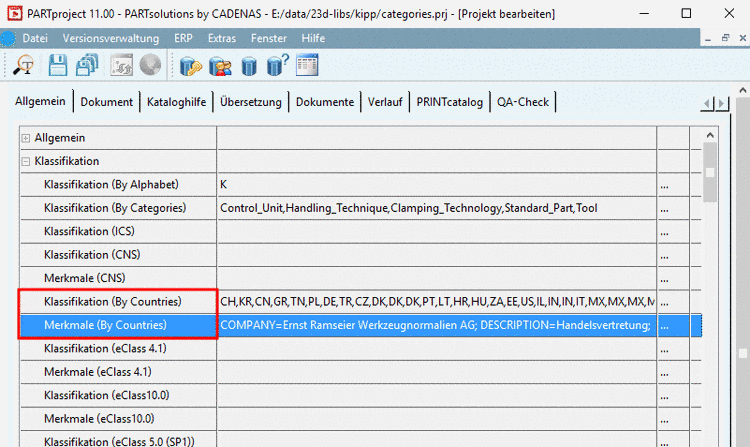Click the magnifier search icon in toolbar

click(x=23, y=65)
